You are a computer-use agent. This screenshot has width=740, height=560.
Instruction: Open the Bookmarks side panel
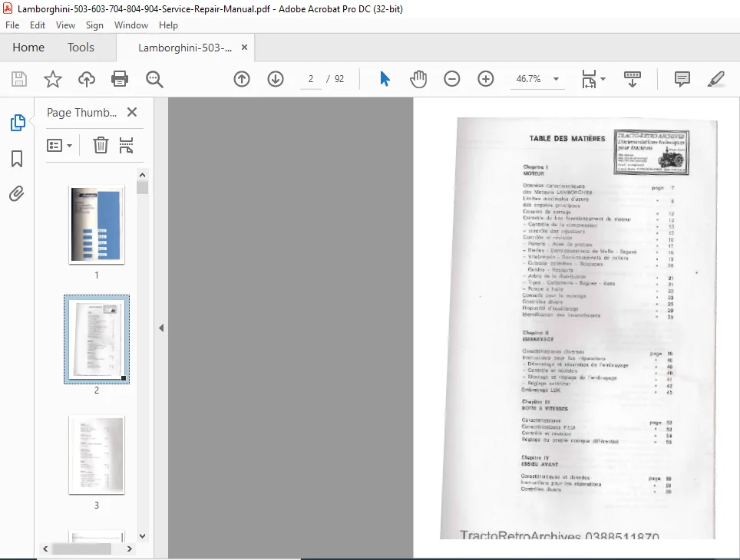pyautogui.click(x=17, y=159)
